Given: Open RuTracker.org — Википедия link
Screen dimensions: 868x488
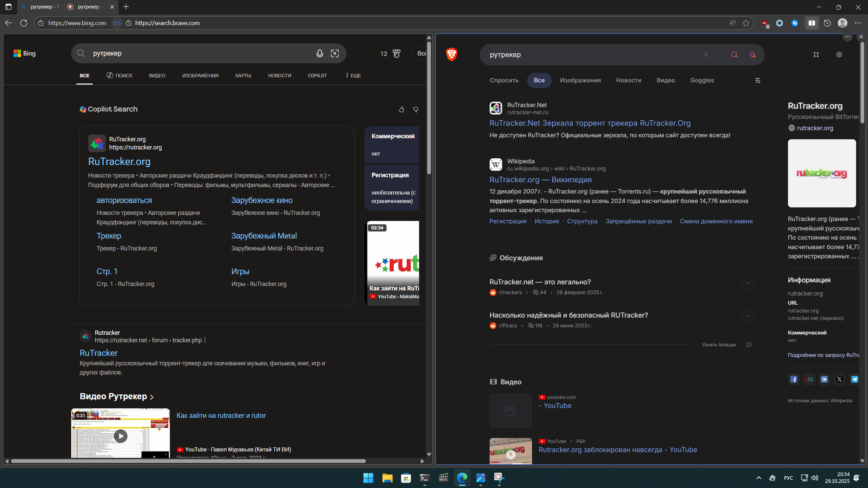Looking at the screenshot, I should click(x=540, y=180).
